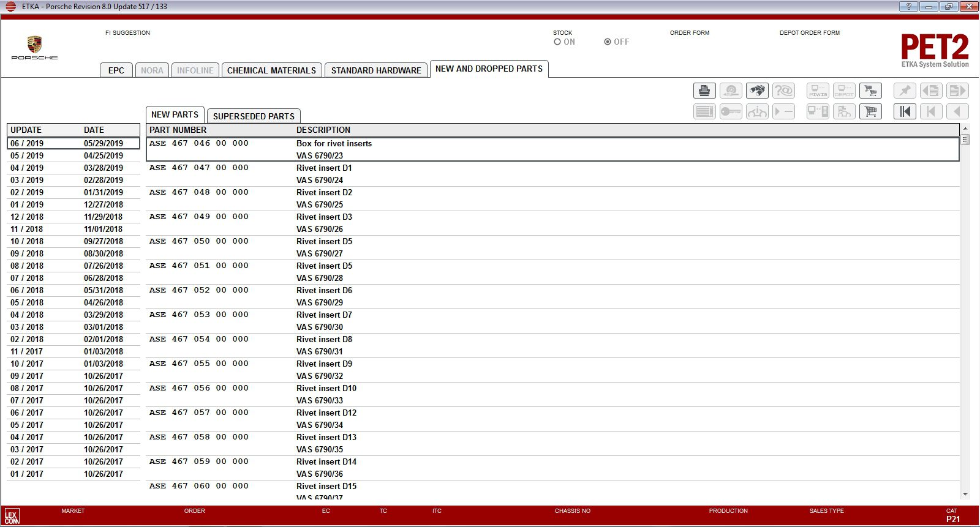Select update row 01 / 2017
Image resolution: width=980 pixels, height=527 pixels.
73,474
